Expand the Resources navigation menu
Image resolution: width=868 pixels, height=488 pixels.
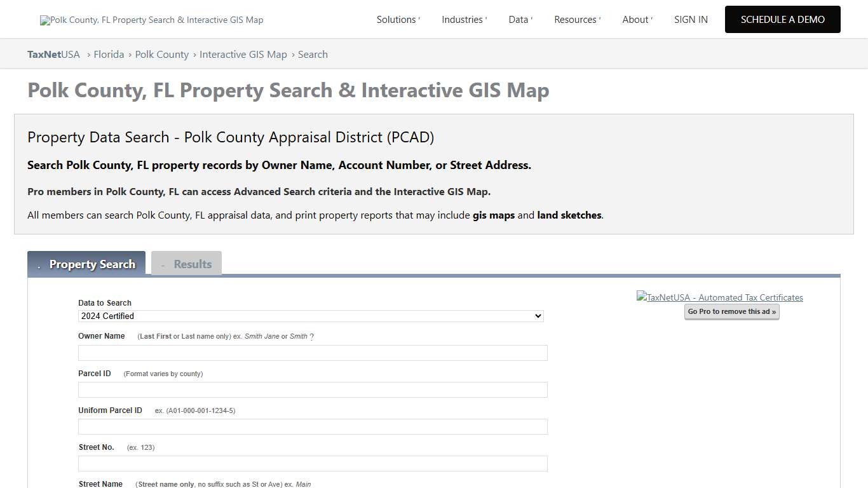pos(577,19)
